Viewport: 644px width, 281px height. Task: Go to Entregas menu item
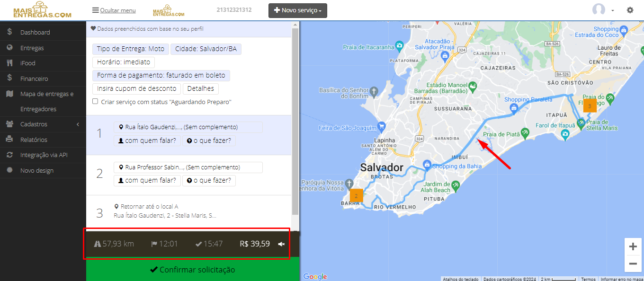(43, 48)
